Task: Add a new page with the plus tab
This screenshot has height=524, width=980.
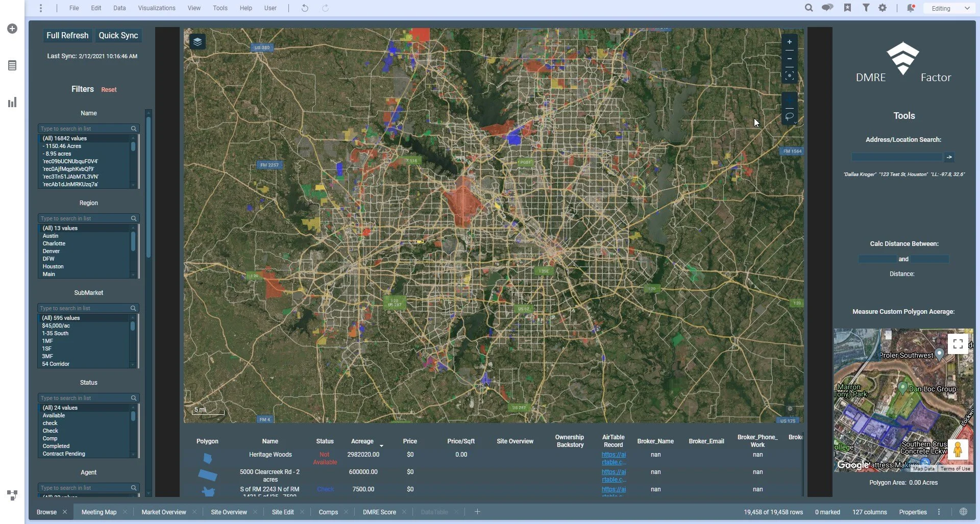Action: pos(477,512)
